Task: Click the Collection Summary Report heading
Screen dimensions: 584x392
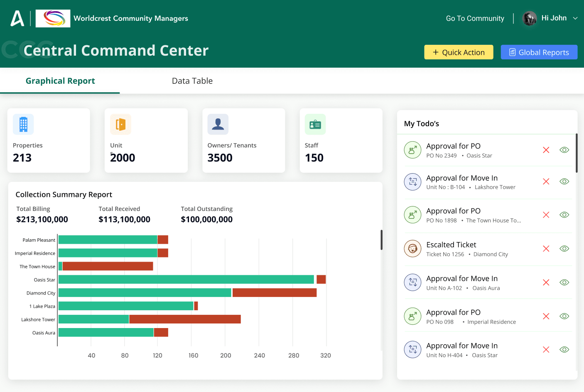Action: [64, 194]
